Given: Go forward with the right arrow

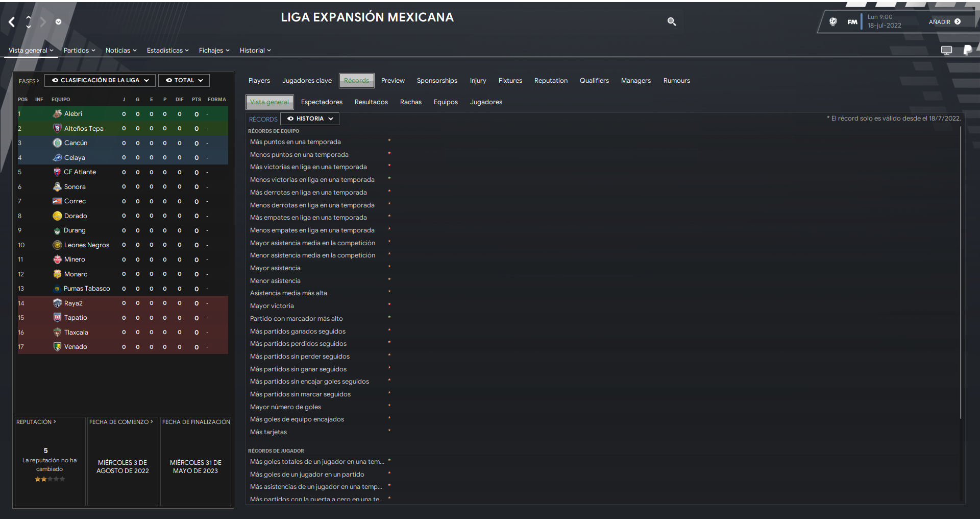Looking at the screenshot, I should [x=43, y=21].
